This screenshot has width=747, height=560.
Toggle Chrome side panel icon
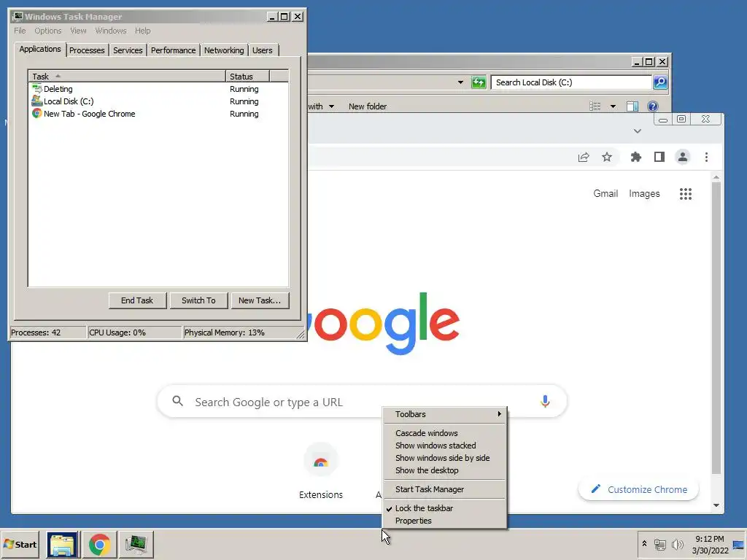659,157
